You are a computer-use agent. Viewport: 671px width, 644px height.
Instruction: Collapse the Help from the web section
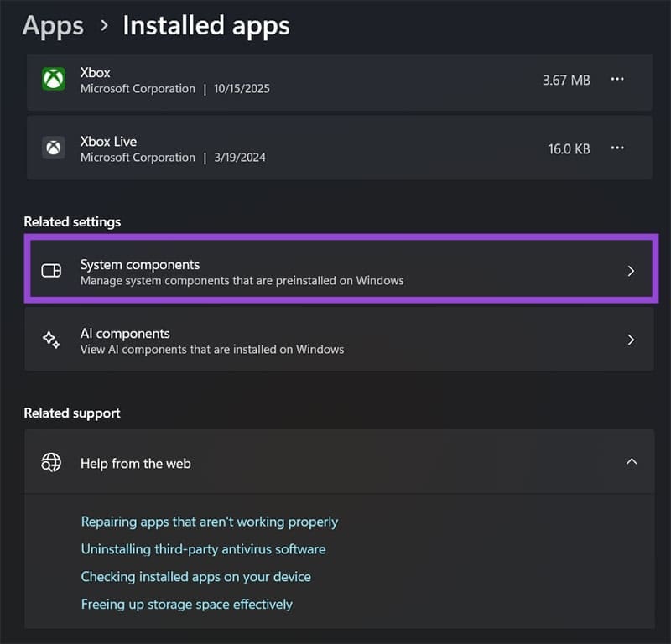(x=633, y=462)
